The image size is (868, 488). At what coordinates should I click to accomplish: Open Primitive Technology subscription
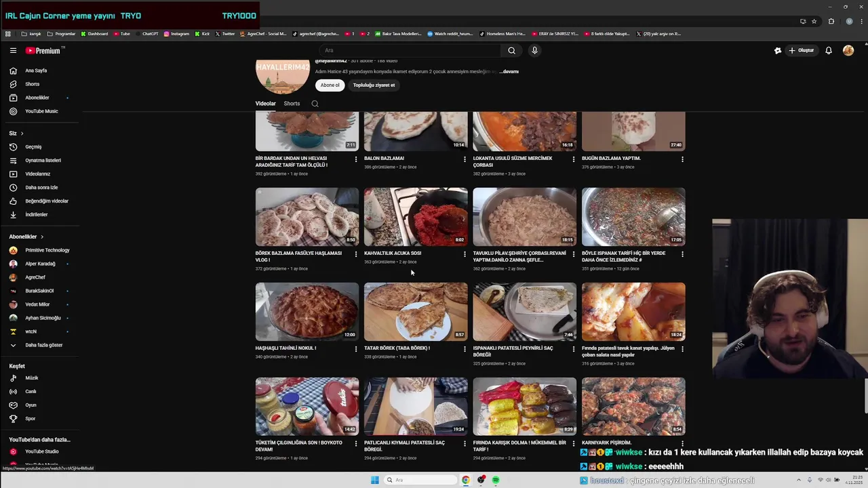tap(47, 250)
